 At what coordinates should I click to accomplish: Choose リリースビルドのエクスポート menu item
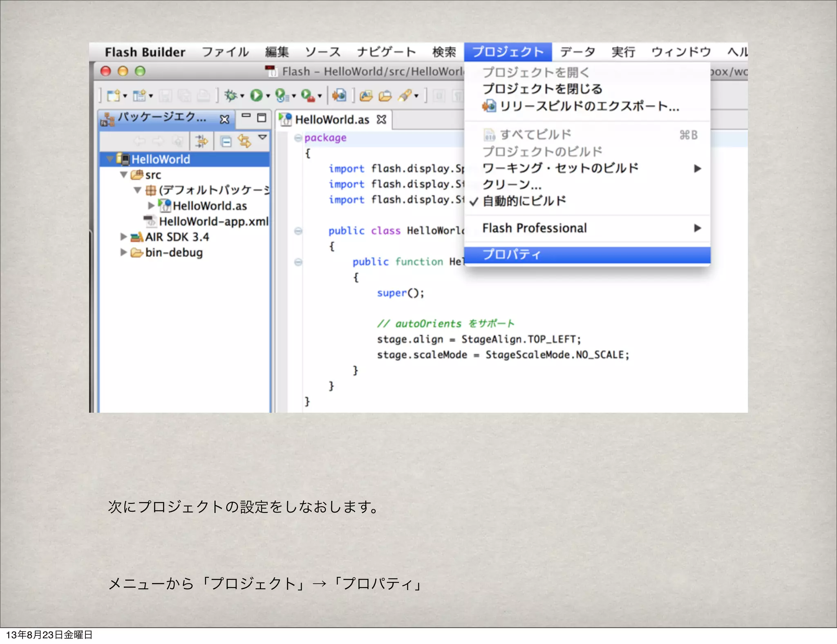[587, 106]
